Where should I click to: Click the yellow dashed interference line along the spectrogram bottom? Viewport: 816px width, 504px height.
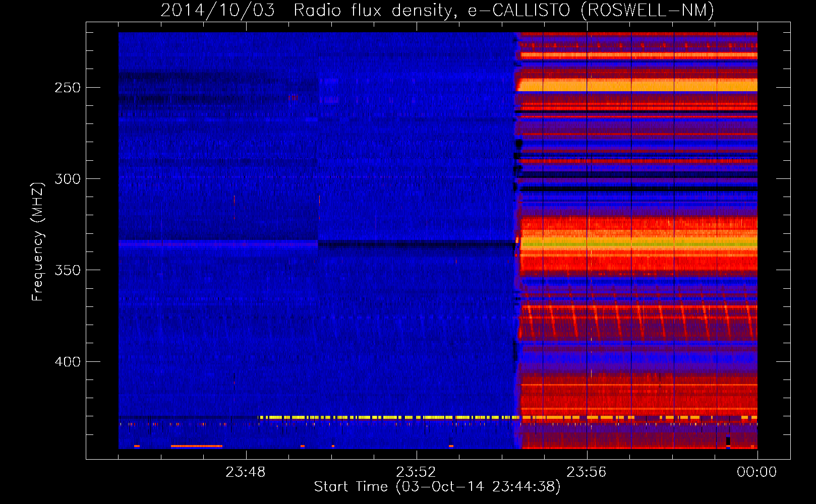(507, 417)
